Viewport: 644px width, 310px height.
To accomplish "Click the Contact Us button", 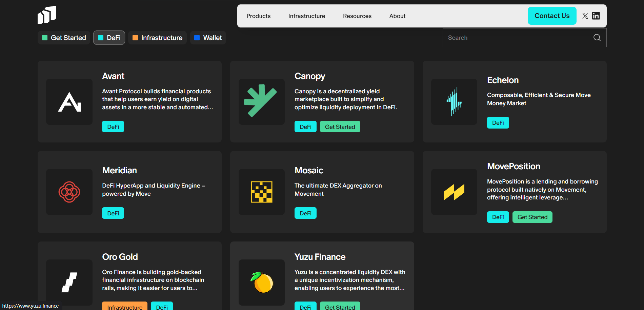I will click(552, 16).
